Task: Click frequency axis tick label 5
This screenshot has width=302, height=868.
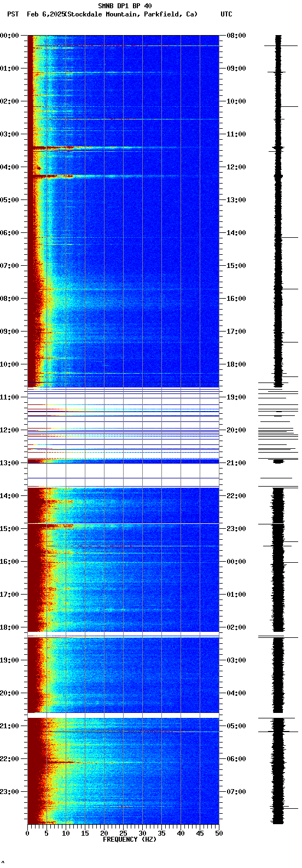Action: tap(47, 833)
